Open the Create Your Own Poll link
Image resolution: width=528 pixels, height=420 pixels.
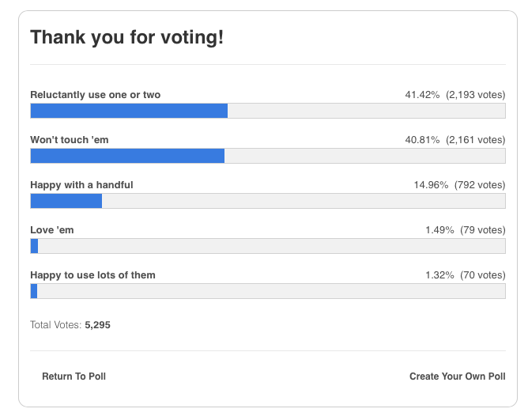click(x=457, y=376)
